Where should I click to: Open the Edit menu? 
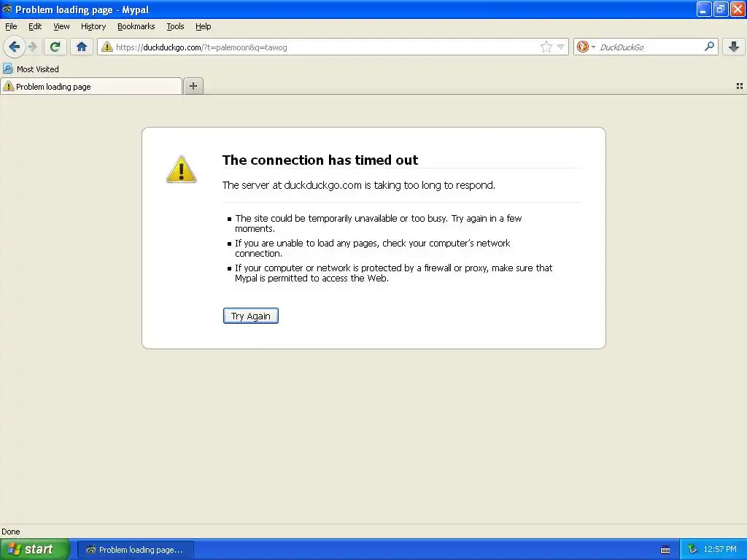tap(35, 27)
